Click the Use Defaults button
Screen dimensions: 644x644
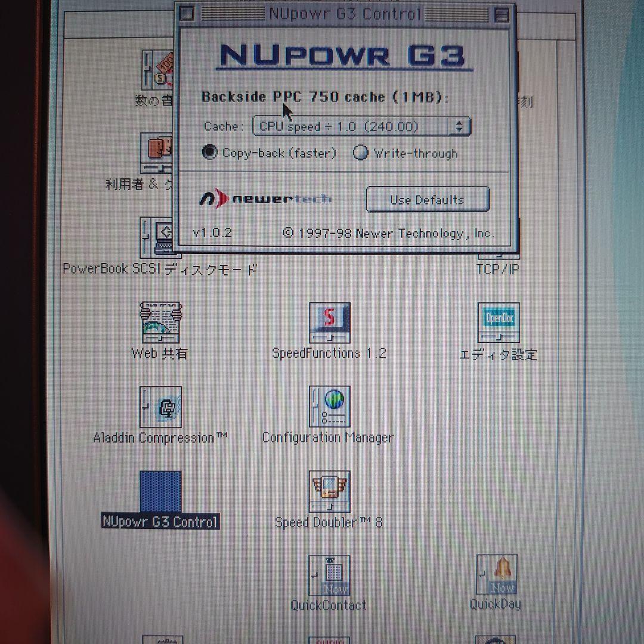pos(428,200)
